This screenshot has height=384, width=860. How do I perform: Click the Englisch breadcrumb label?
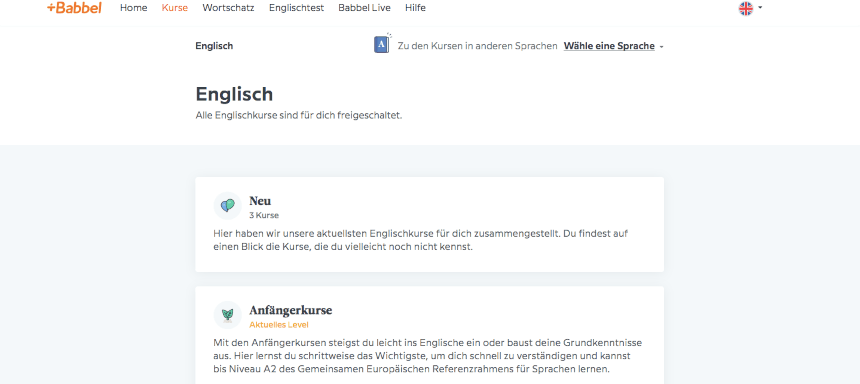pyautogui.click(x=214, y=46)
